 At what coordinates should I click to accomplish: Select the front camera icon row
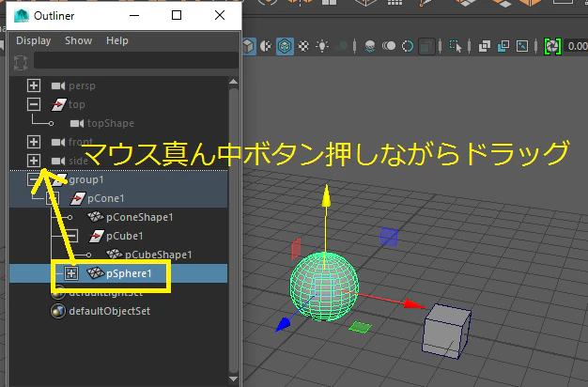(x=118, y=142)
